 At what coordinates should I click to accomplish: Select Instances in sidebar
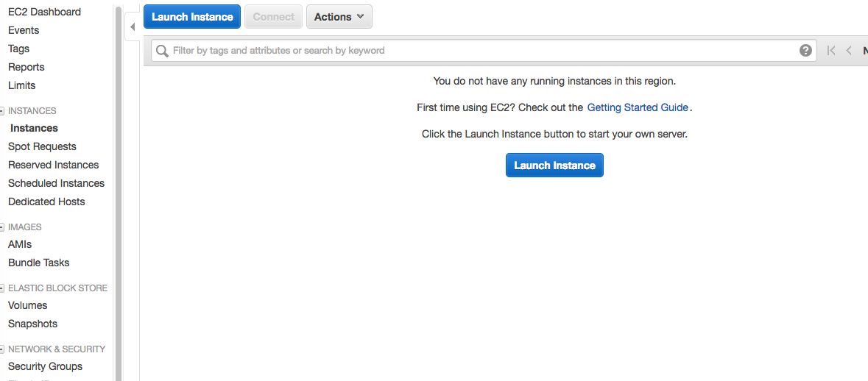tap(34, 128)
